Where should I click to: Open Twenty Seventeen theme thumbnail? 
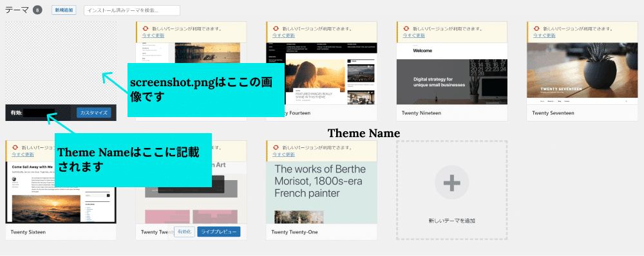582,73
